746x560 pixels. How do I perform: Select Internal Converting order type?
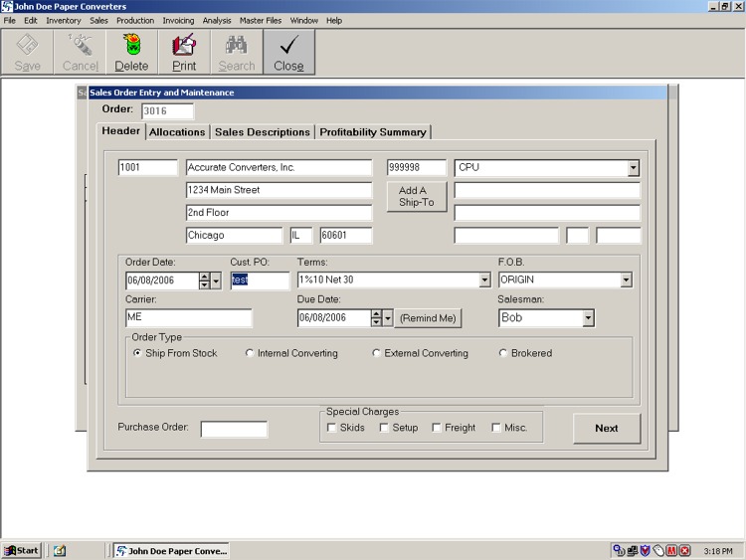click(x=250, y=353)
